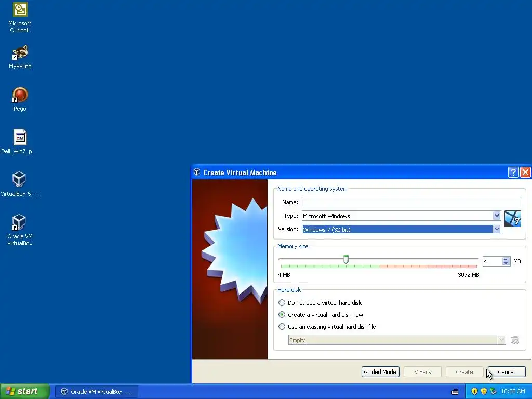Open Oracle VM VirtualBox desktop shortcut
The height and width of the screenshot is (399, 532).
coord(20,230)
